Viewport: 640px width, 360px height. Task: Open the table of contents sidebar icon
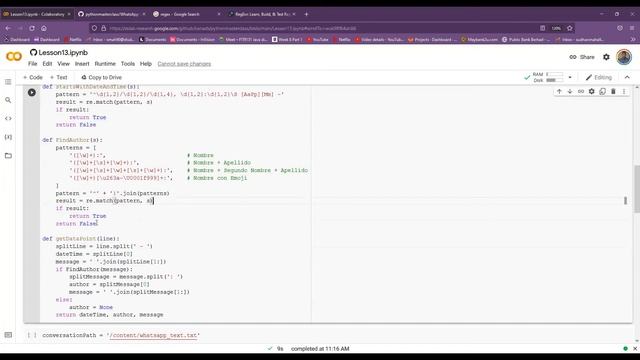(x=8, y=82)
